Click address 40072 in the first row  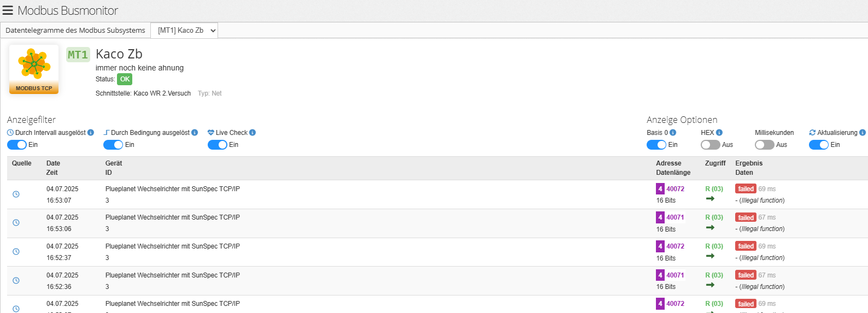[675, 189]
